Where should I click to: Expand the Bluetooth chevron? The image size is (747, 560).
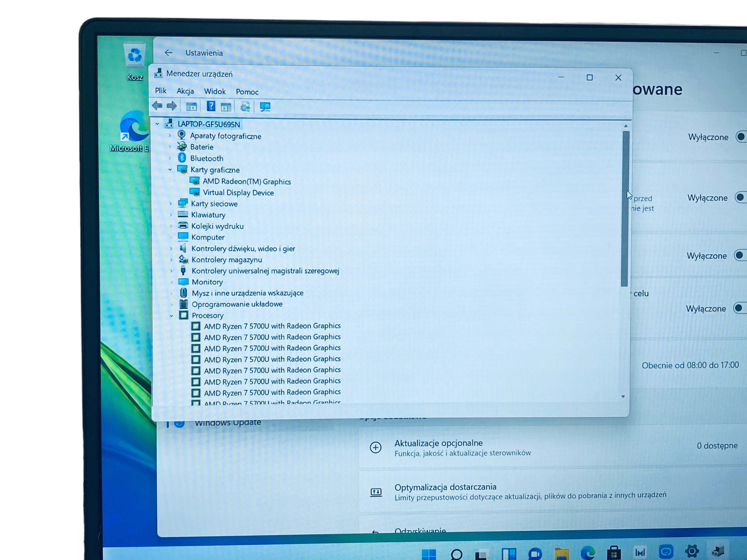170,158
